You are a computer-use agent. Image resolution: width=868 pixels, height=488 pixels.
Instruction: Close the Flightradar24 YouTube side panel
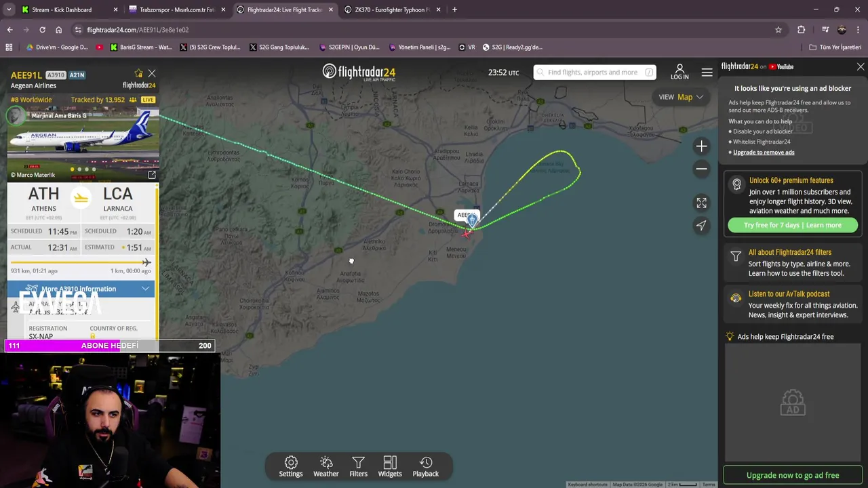[x=861, y=66]
